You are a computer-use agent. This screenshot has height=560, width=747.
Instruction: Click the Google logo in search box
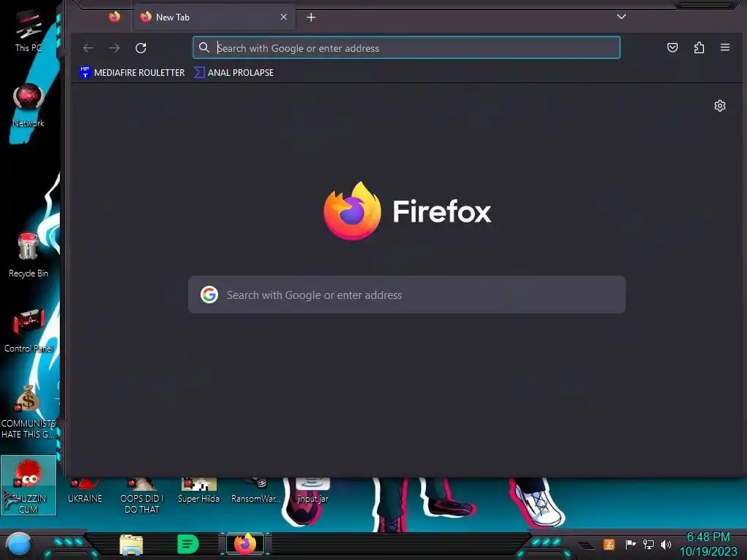pyautogui.click(x=209, y=295)
